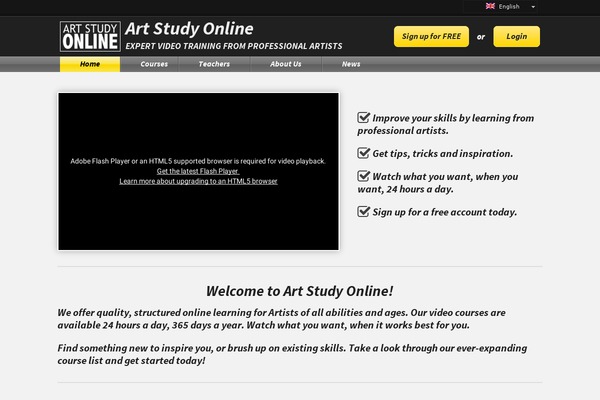Open link about upgrading to an HTML5 browser
This screenshot has height=400, width=600.
[198, 181]
